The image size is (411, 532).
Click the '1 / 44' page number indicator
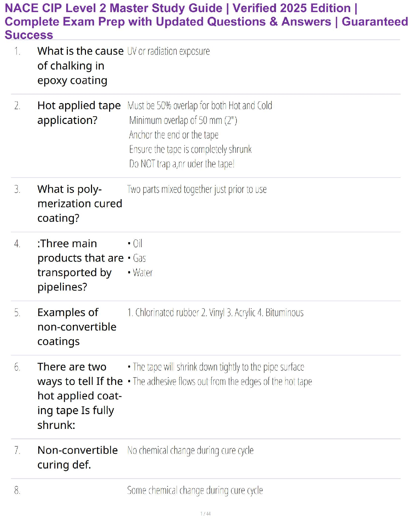[205, 514]
